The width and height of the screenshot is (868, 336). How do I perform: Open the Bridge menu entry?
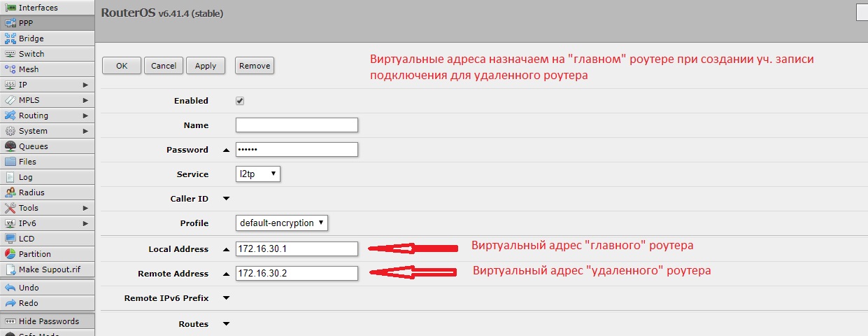(x=47, y=38)
